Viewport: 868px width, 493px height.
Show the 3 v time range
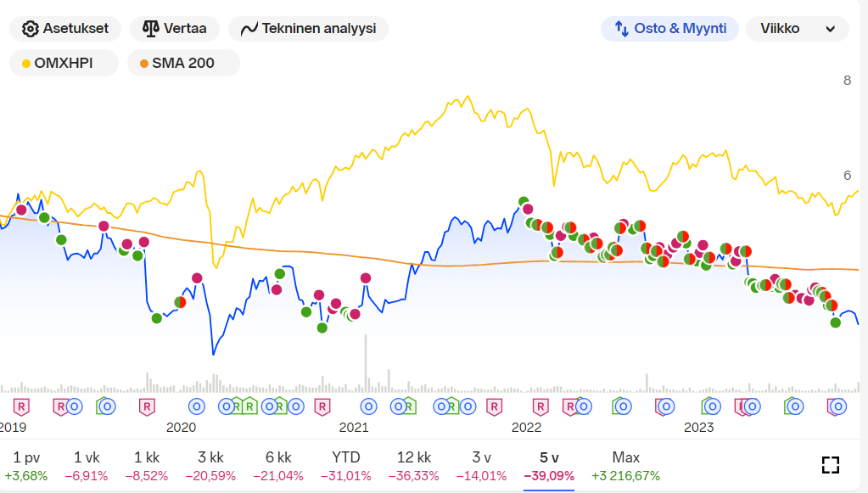(x=481, y=466)
